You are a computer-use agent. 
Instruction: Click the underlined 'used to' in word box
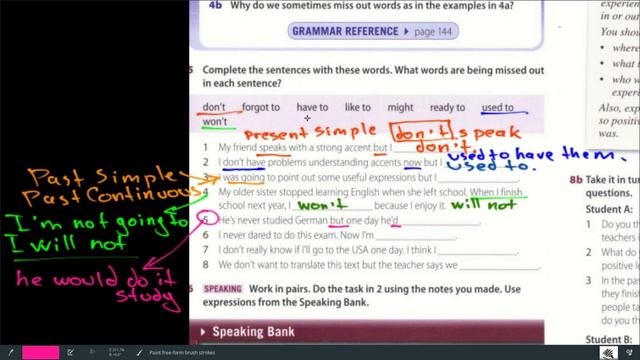(x=498, y=107)
